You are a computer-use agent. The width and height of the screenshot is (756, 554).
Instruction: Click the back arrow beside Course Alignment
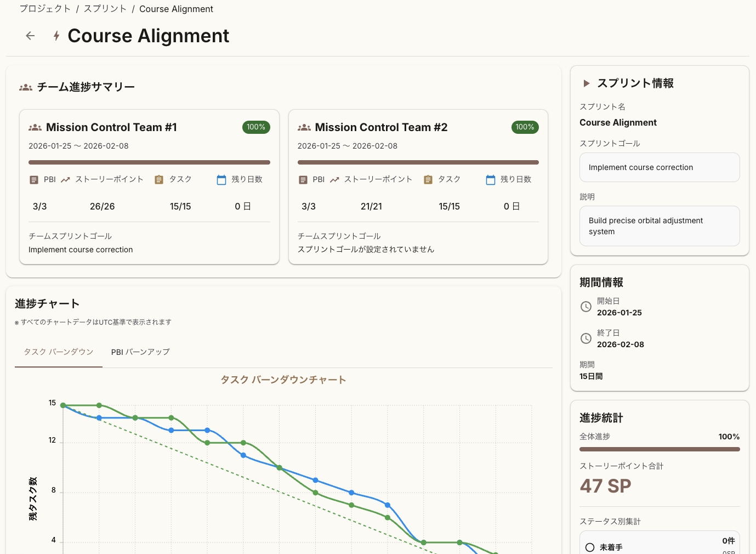tap(30, 36)
